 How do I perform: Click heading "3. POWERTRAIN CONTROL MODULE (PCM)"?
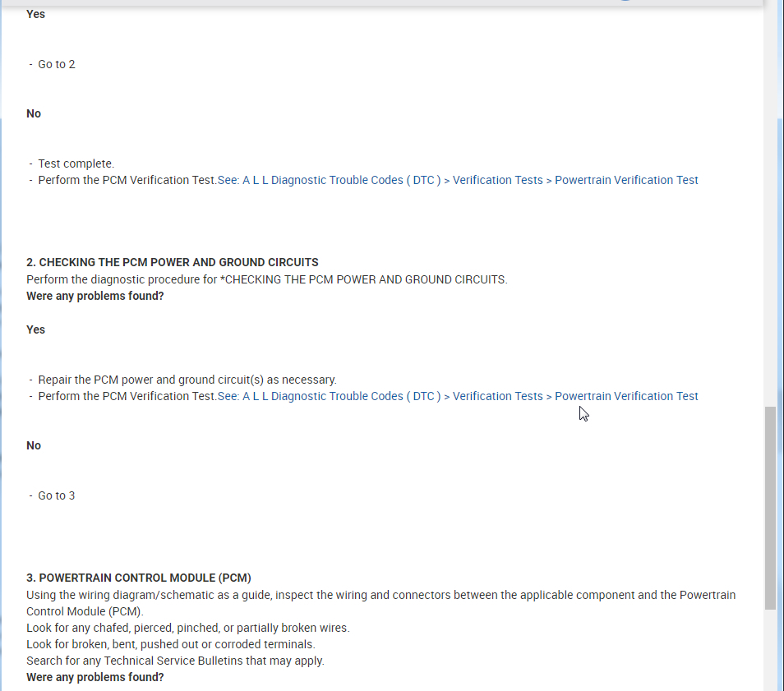point(138,578)
